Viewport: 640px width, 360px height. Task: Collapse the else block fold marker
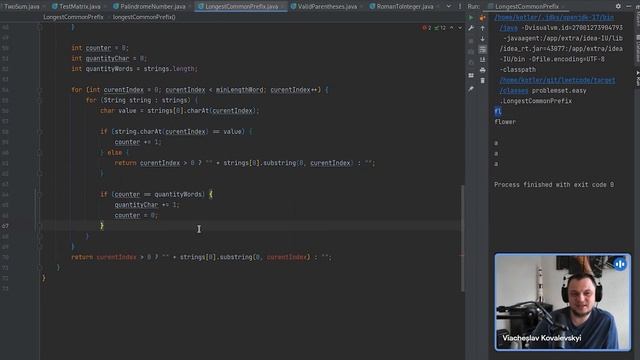tap(40, 153)
